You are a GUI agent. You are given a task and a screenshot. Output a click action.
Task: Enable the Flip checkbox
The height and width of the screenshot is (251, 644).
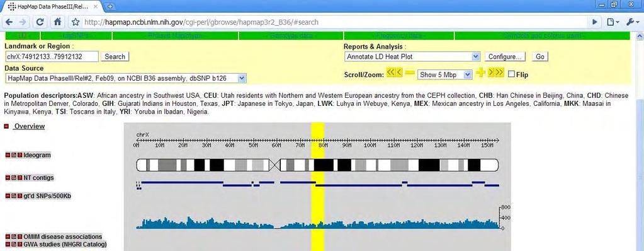click(x=511, y=74)
